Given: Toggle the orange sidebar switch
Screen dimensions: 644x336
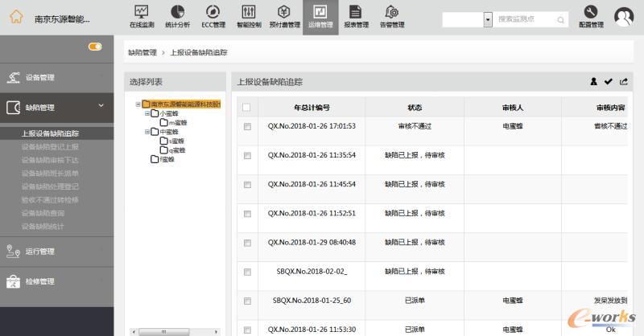Looking at the screenshot, I should [95, 47].
